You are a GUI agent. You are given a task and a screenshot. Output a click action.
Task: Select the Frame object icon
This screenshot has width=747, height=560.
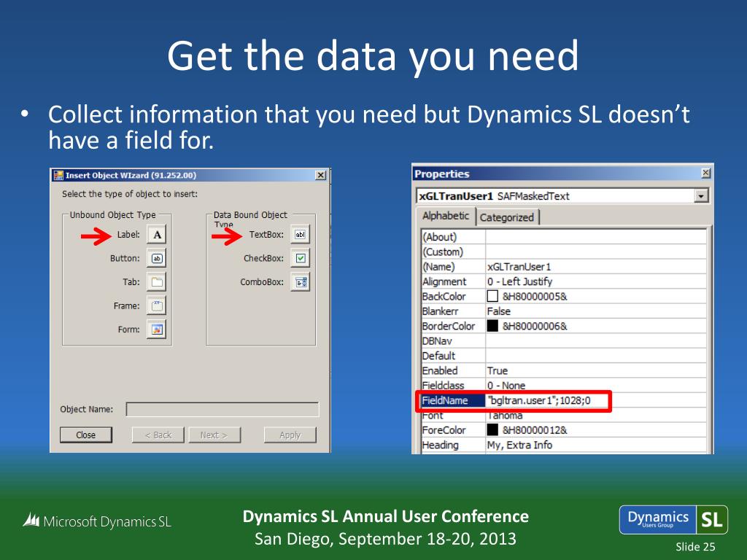click(x=157, y=306)
